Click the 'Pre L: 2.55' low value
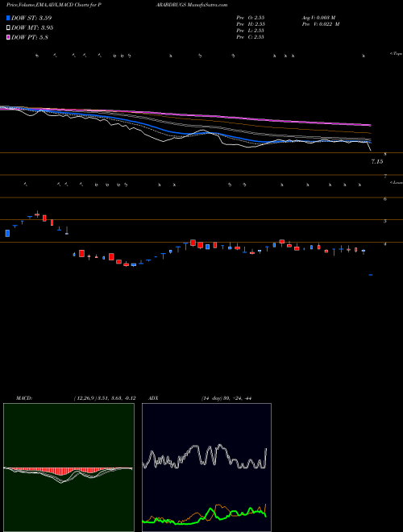This screenshot has height=532, width=403. (251, 31)
